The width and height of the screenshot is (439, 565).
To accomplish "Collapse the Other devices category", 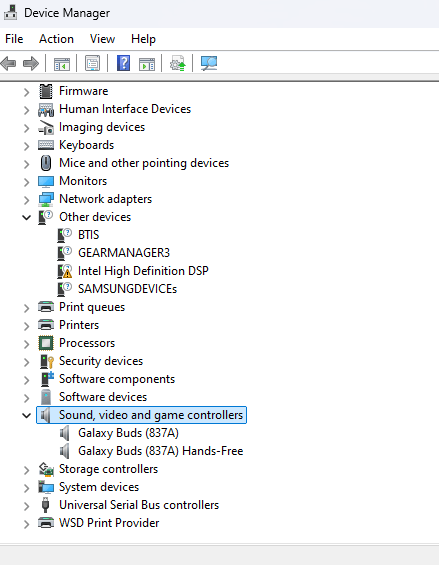I will tap(26, 217).
